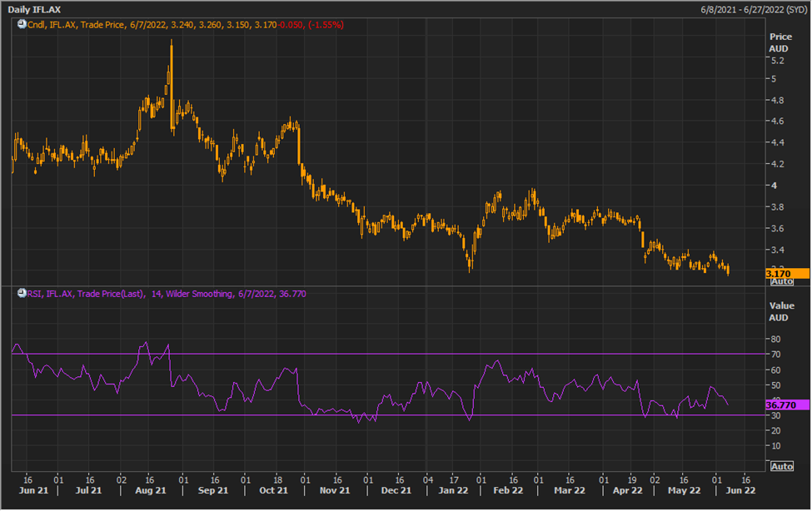Screen dimensions: 812x511
Task: Click the orange 3.170 last price tag
Action: 787,273
